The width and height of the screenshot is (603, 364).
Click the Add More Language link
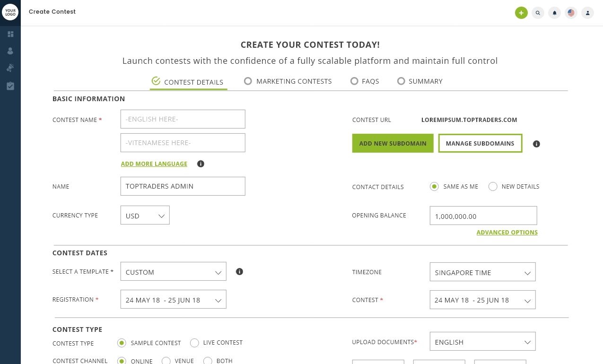coord(154,164)
